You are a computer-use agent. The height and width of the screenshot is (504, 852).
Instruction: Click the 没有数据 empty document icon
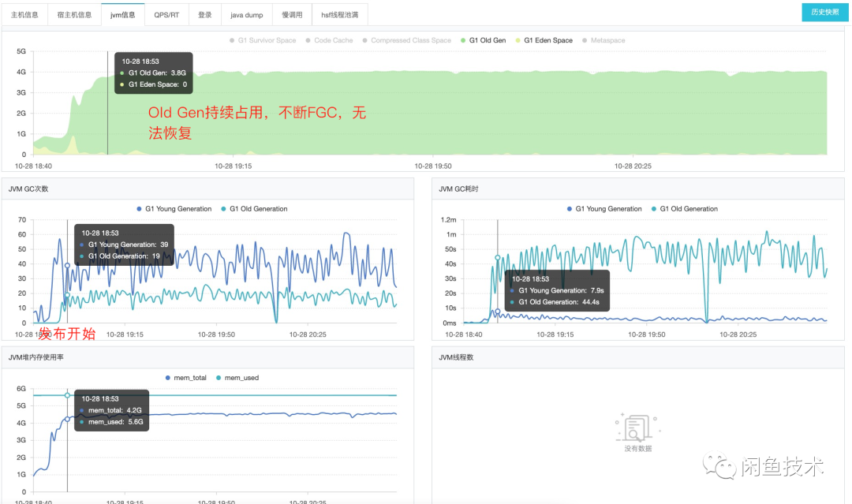click(x=637, y=428)
